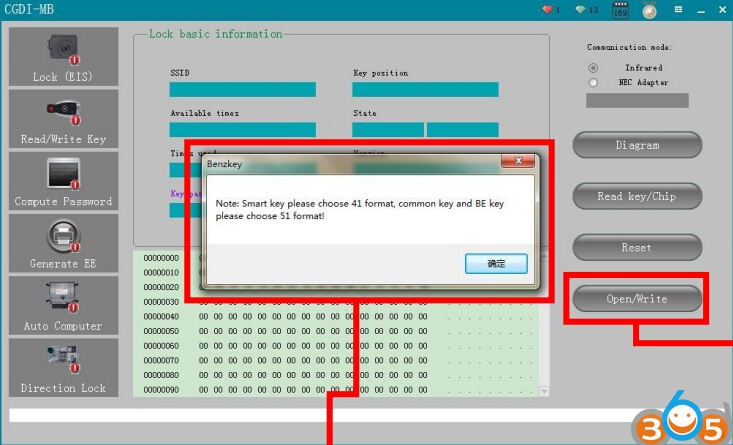Click the SSID field
The image size is (733, 445).
[243, 89]
